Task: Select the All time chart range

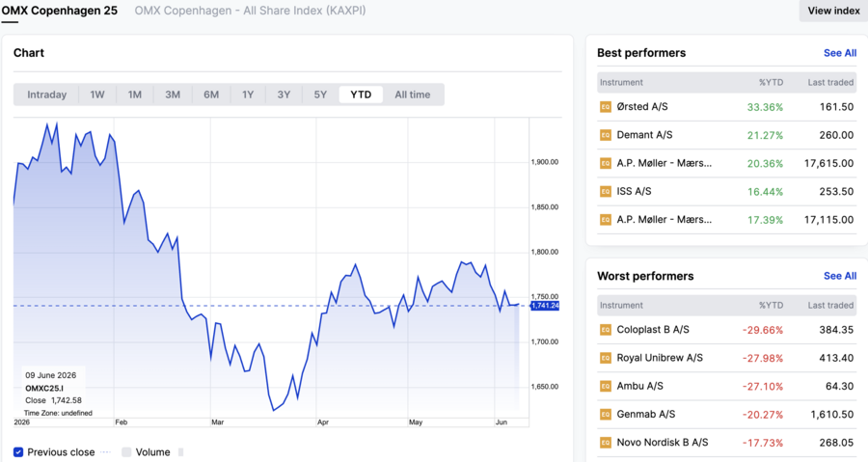Action: pyautogui.click(x=413, y=95)
